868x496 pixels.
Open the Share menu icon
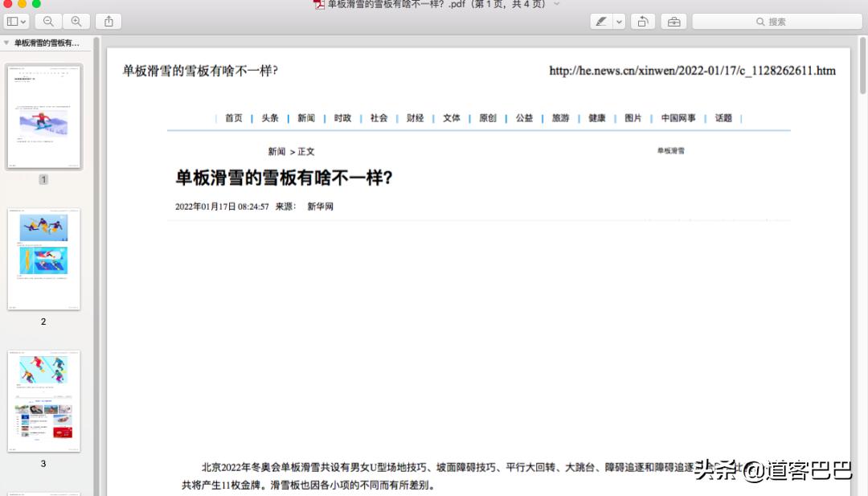[x=108, y=21]
